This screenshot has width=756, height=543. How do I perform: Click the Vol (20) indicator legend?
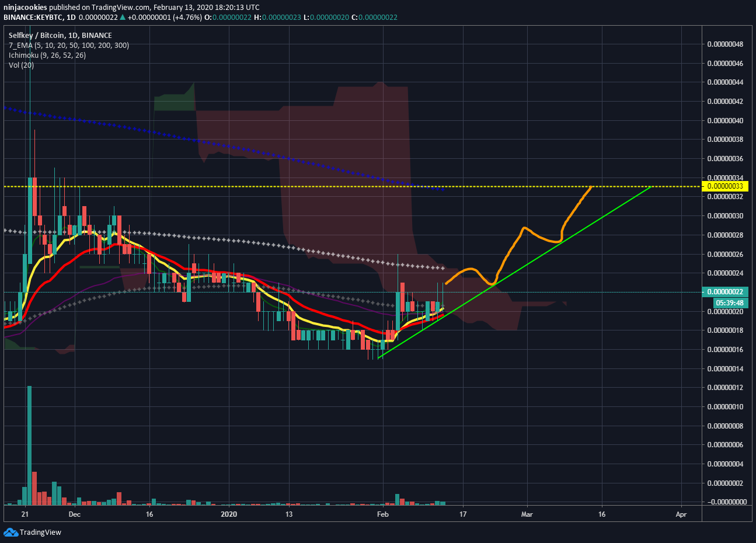[x=22, y=65]
